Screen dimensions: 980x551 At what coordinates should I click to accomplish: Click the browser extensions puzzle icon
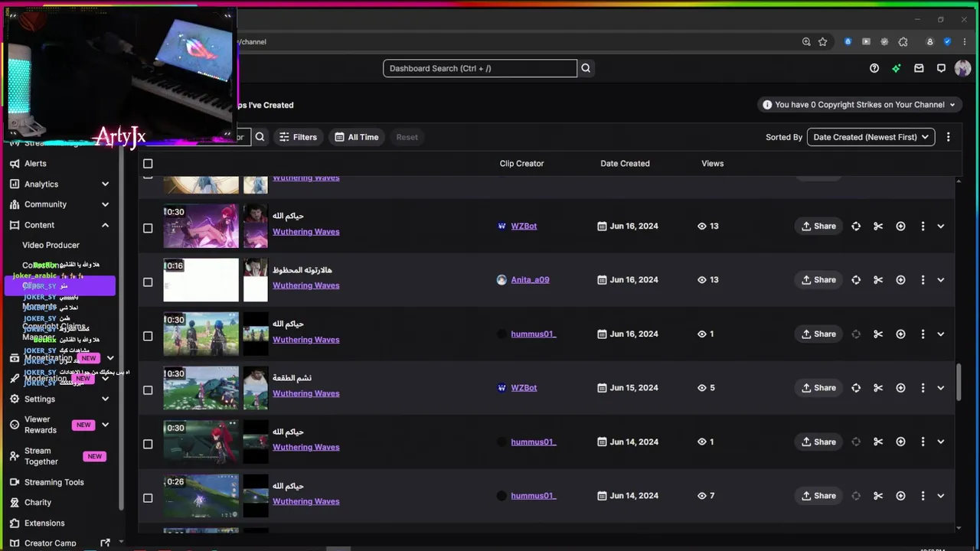[x=903, y=42]
